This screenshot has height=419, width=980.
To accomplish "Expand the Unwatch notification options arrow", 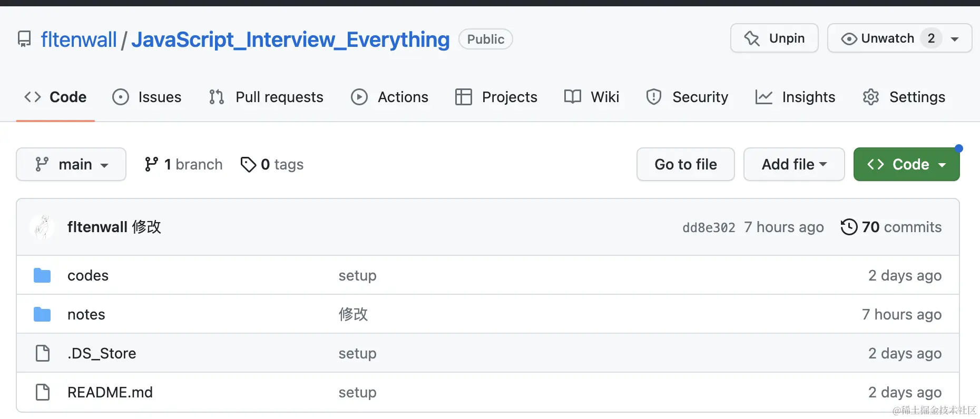I will coord(955,39).
